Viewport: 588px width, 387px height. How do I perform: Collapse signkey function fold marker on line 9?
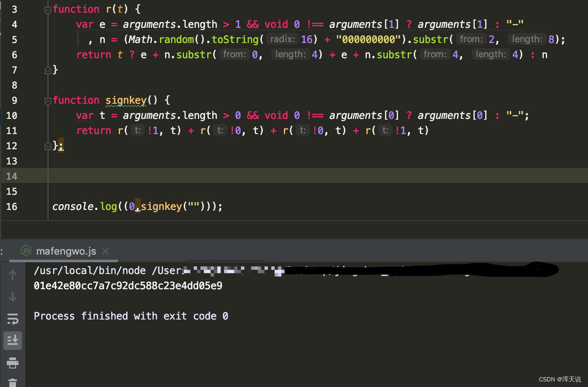tap(48, 101)
